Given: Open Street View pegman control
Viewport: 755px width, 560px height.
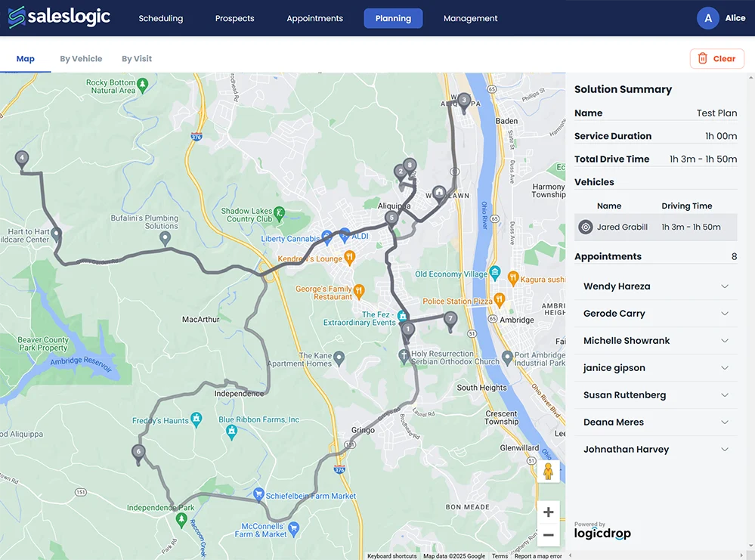Looking at the screenshot, I should click(549, 471).
